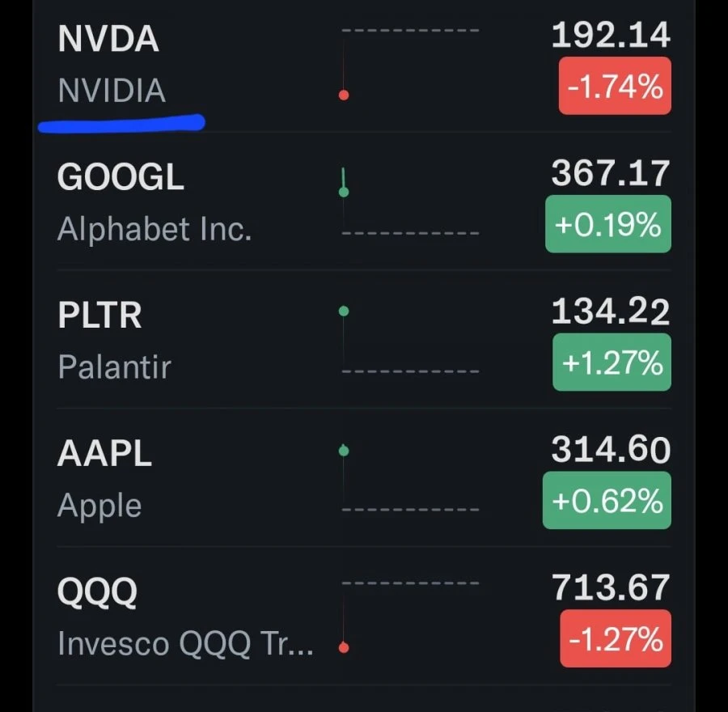
Task: Select Alphabet Inc. company name
Action: pos(154,229)
